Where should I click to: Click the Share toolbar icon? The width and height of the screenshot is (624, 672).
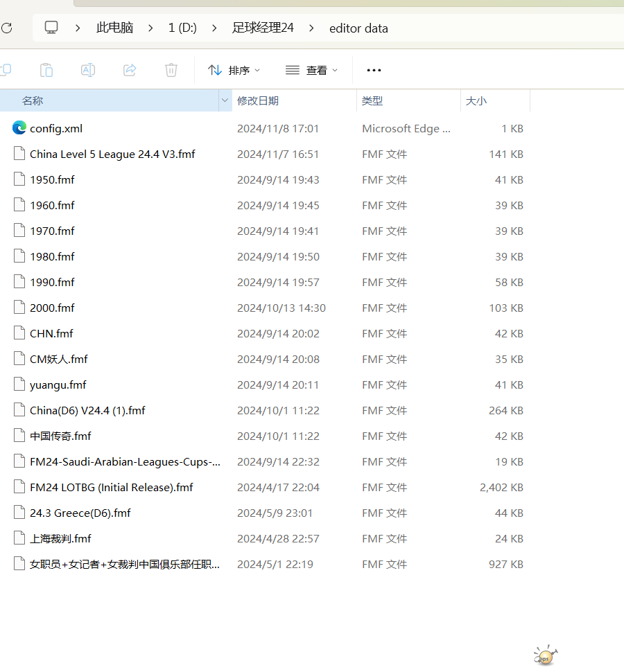click(130, 70)
